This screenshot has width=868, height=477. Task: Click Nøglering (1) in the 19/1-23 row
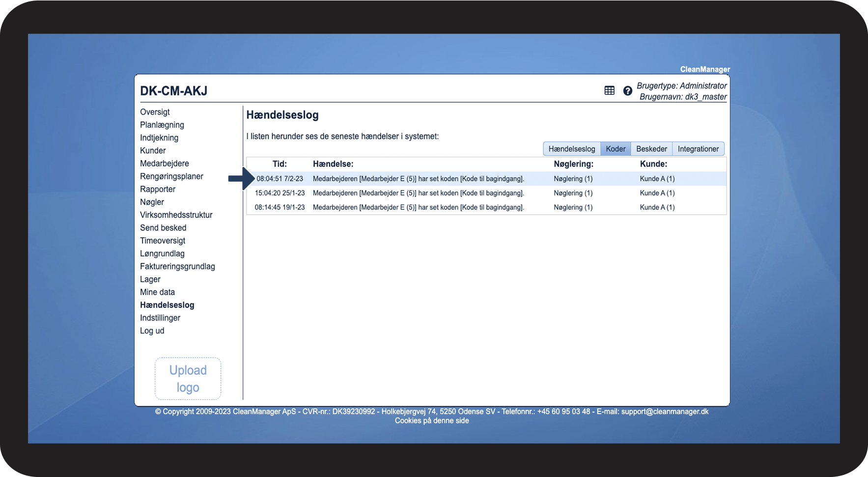click(573, 207)
